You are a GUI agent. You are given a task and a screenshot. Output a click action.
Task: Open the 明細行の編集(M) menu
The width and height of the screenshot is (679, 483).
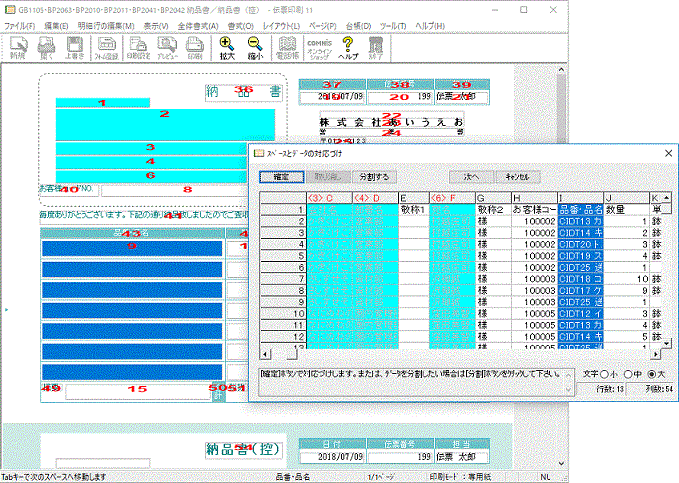pos(106,26)
